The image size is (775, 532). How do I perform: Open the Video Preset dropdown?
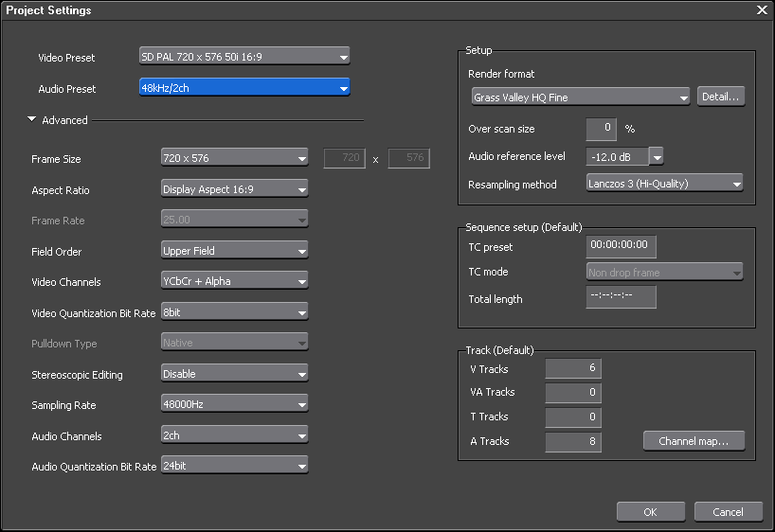tap(244, 57)
